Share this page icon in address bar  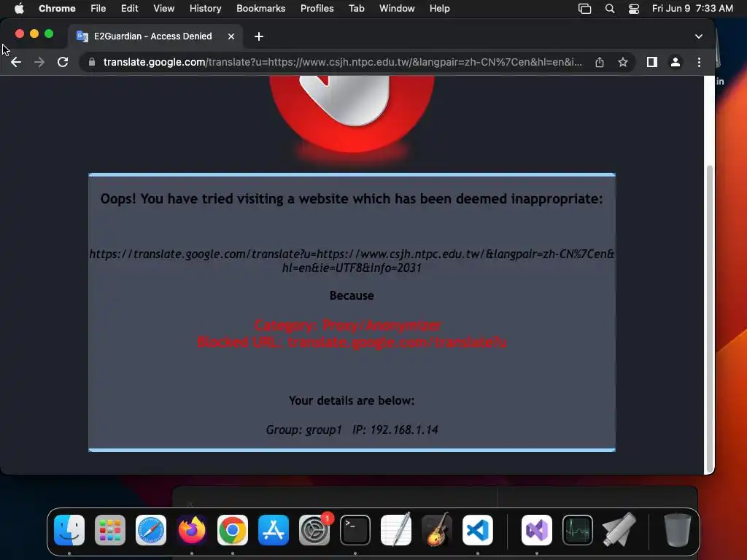tap(600, 63)
